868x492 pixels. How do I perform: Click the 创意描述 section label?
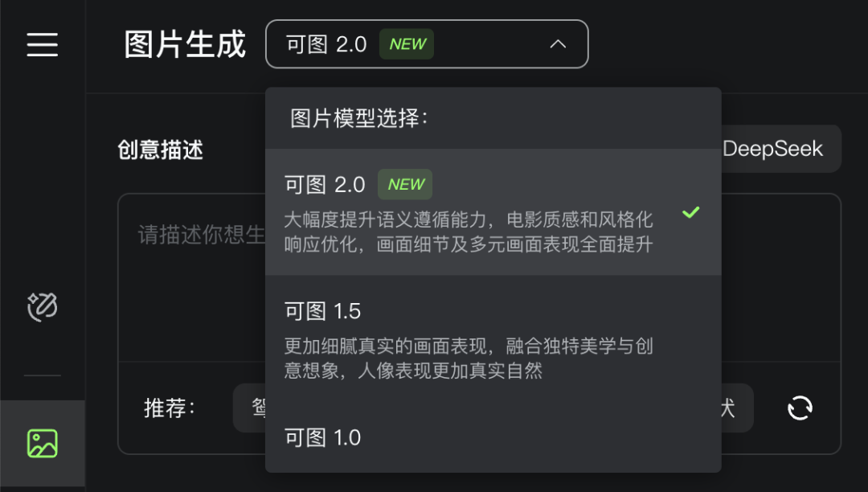(x=161, y=150)
